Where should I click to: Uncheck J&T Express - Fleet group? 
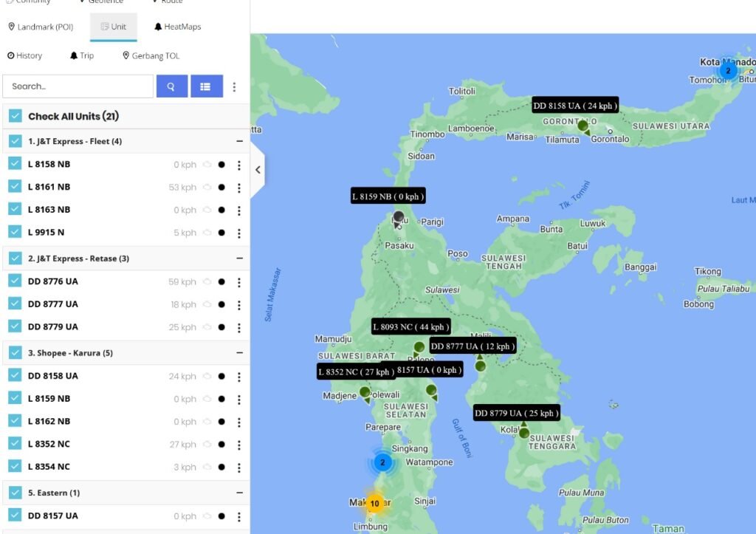coord(16,141)
